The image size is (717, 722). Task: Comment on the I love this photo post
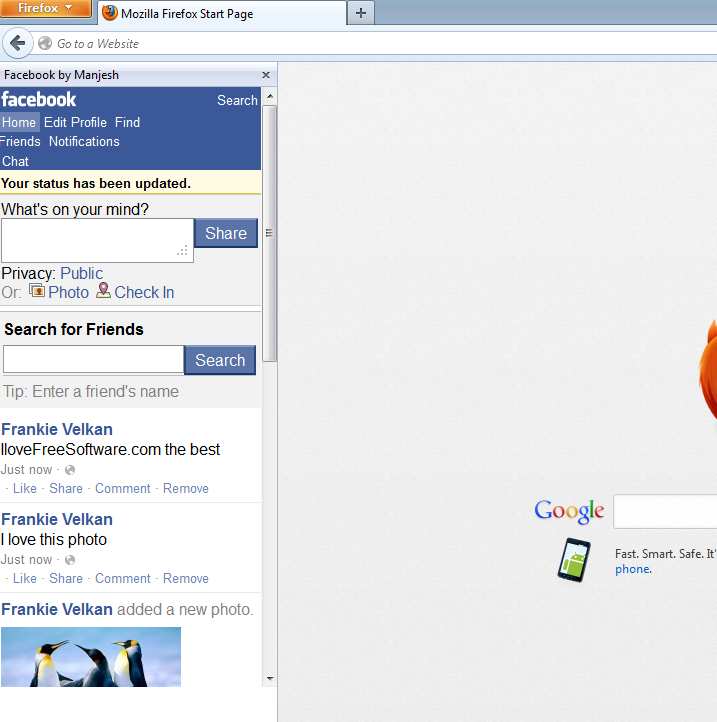tap(123, 578)
